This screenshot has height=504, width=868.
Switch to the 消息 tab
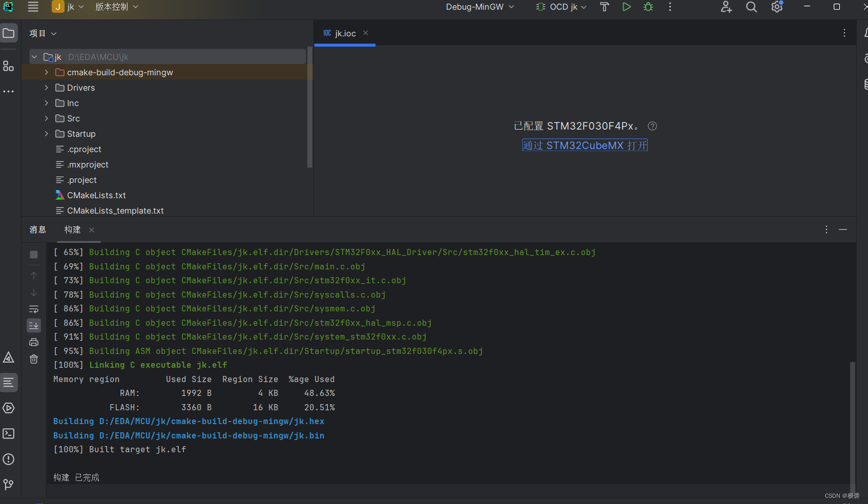click(38, 229)
